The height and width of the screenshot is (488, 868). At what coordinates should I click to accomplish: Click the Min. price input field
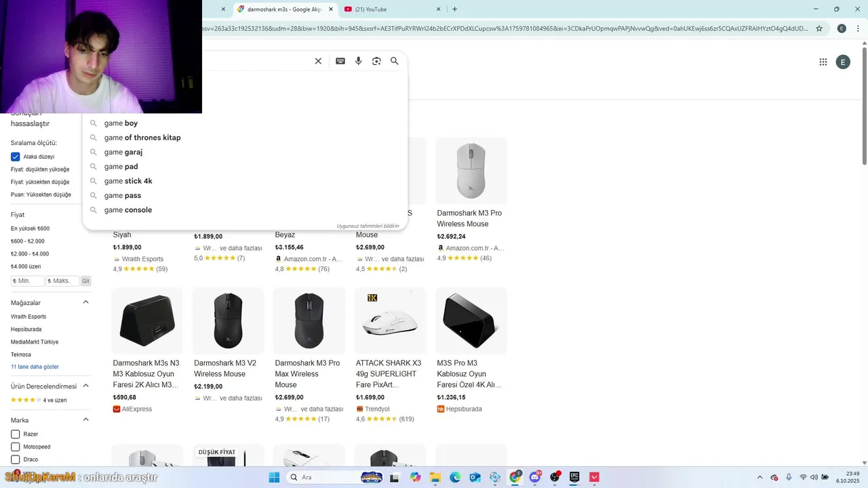tap(27, 281)
